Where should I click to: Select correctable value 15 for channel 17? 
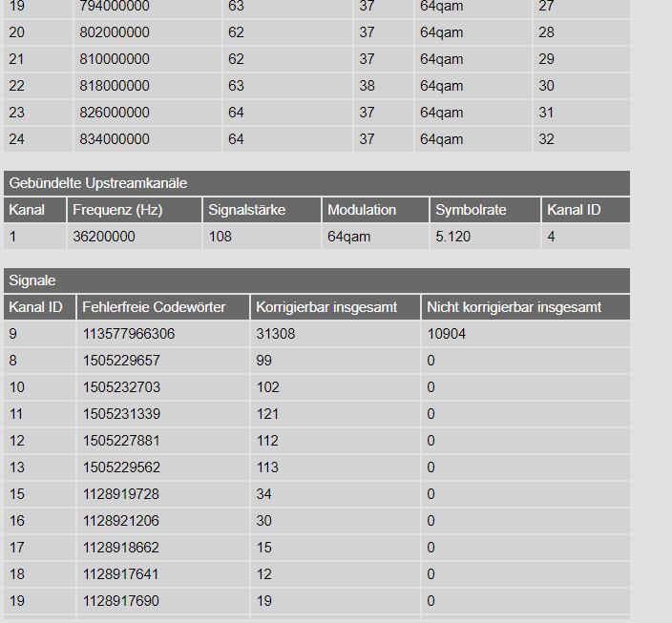click(x=264, y=548)
